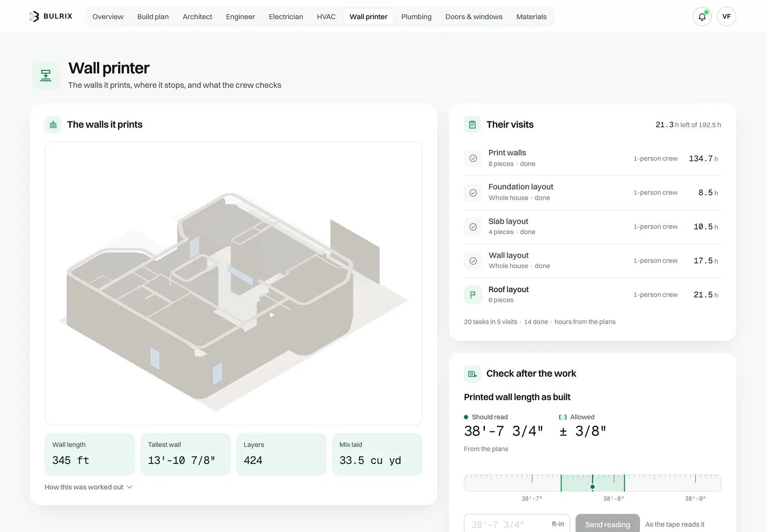
Task: Click the icon beside 'The walls it prints'
Action: pos(53,125)
